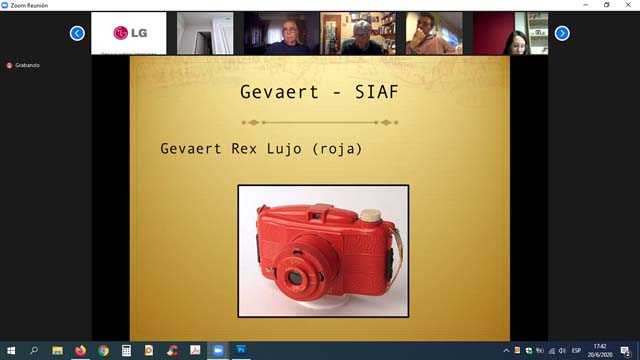This screenshot has height=360, width=640.
Task: Switch to Zoom in the taskbar
Action: [x=218, y=351]
